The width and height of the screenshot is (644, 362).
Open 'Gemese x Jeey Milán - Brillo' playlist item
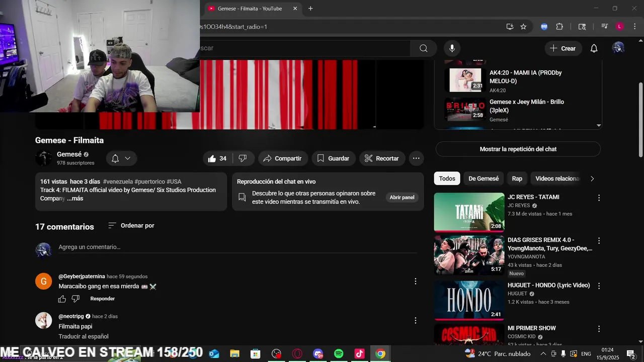tap(518, 110)
